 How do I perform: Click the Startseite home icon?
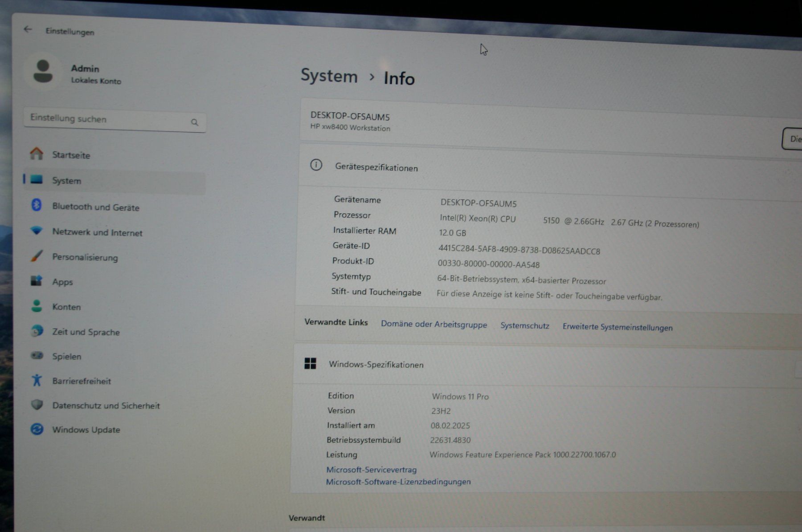coord(37,154)
